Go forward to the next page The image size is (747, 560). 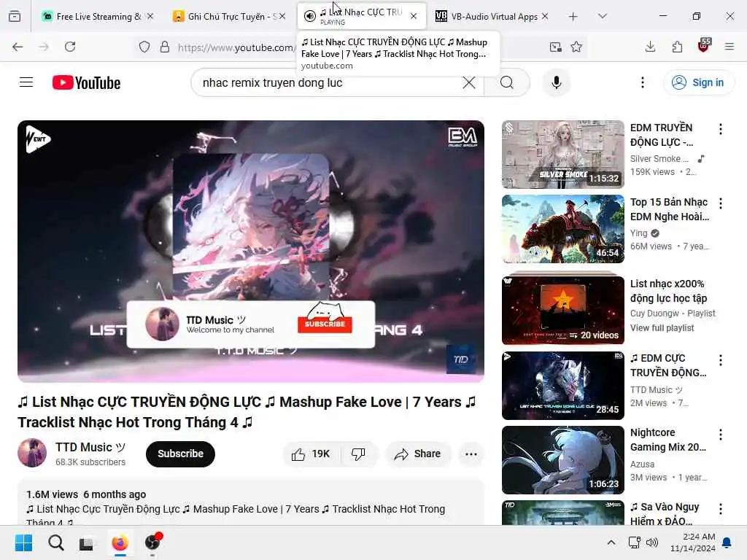[x=44, y=47]
